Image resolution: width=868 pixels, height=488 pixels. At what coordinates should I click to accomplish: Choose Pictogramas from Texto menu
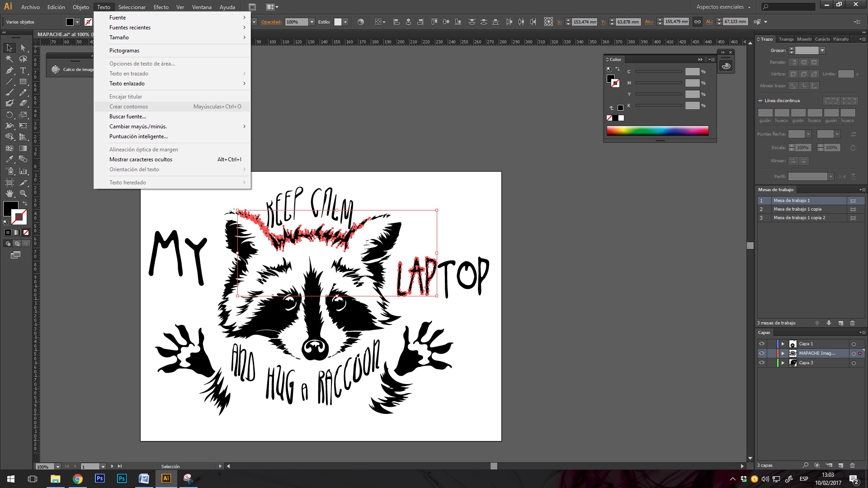[x=172, y=51]
